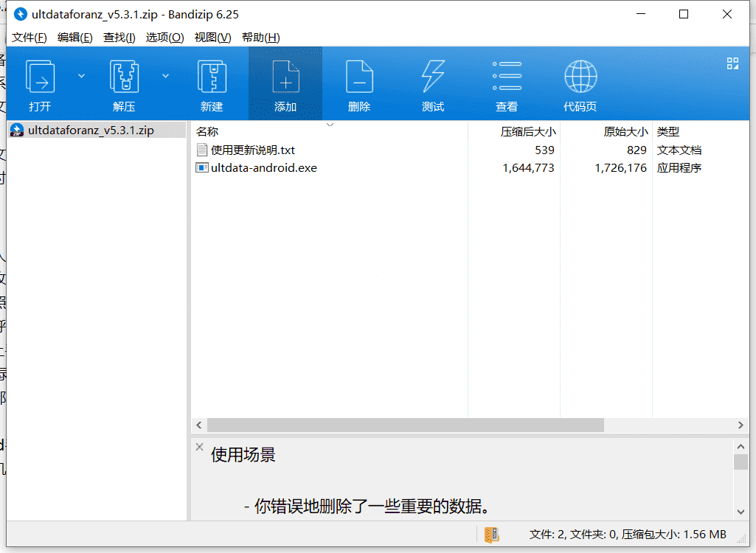Image resolution: width=756 pixels, height=553 pixels.
Task: Click the horizontal scrollbar thumb
Action: point(406,425)
